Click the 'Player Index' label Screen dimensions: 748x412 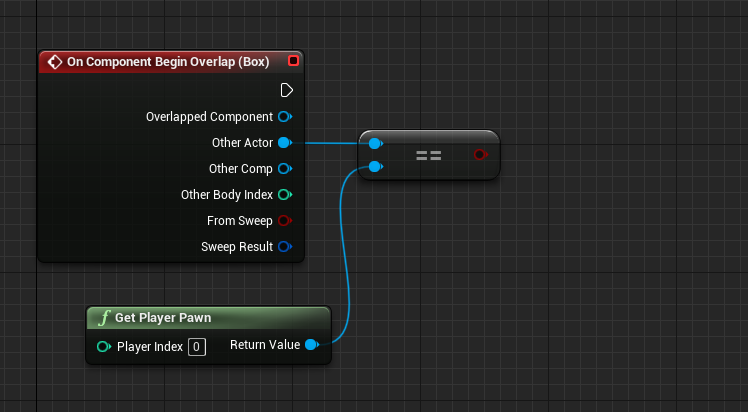click(150, 347)
